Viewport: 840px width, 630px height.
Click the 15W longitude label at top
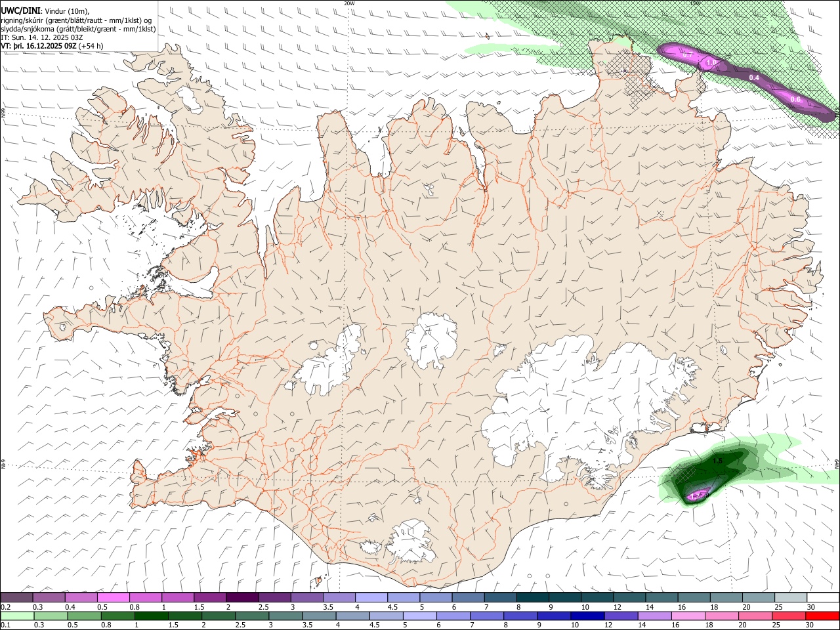tap(695, 3)
